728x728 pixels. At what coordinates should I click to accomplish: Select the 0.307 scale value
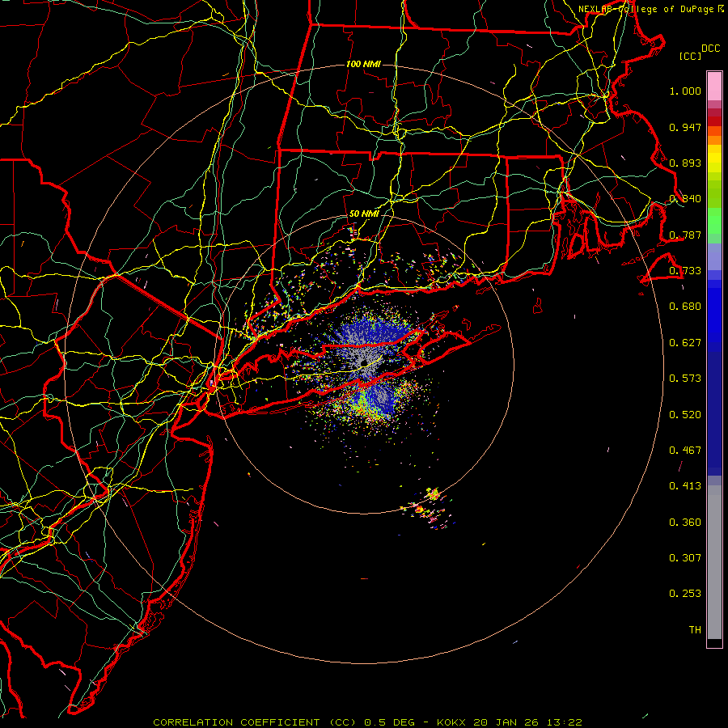tap(685, 558)
